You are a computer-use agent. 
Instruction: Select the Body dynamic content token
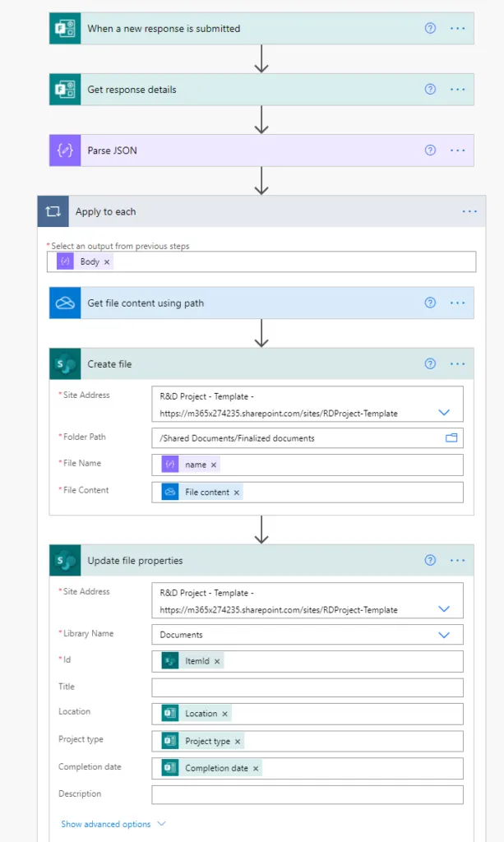point(84,262)
